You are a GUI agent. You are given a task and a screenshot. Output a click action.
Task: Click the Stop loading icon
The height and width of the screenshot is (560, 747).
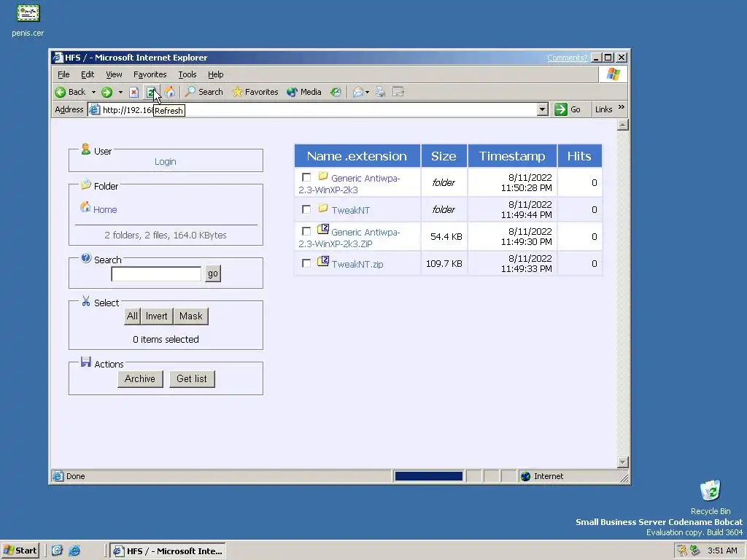tap(134, 92)
